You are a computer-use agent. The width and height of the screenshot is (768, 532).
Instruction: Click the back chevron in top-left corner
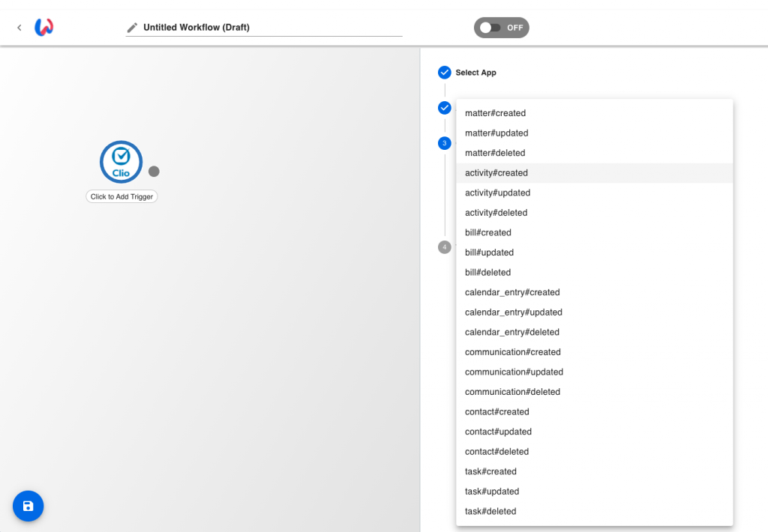pyautogui.click(x=19, y=27)
